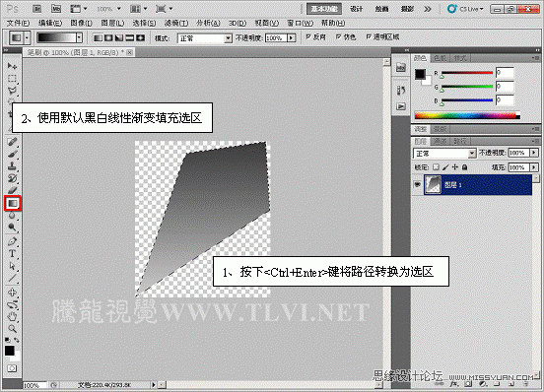
Task: Open layer blend mode 正常 dropdown
Action: 444,154
